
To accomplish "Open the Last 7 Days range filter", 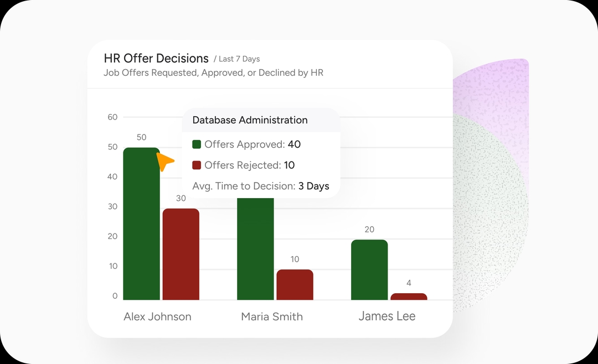I will pyautogui.click(x=239, y=59).
